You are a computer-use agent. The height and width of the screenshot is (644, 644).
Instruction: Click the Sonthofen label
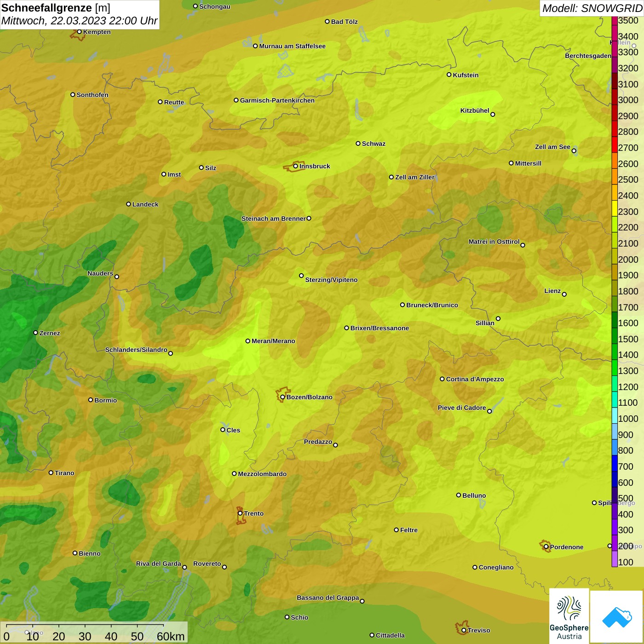coord(93,95)
